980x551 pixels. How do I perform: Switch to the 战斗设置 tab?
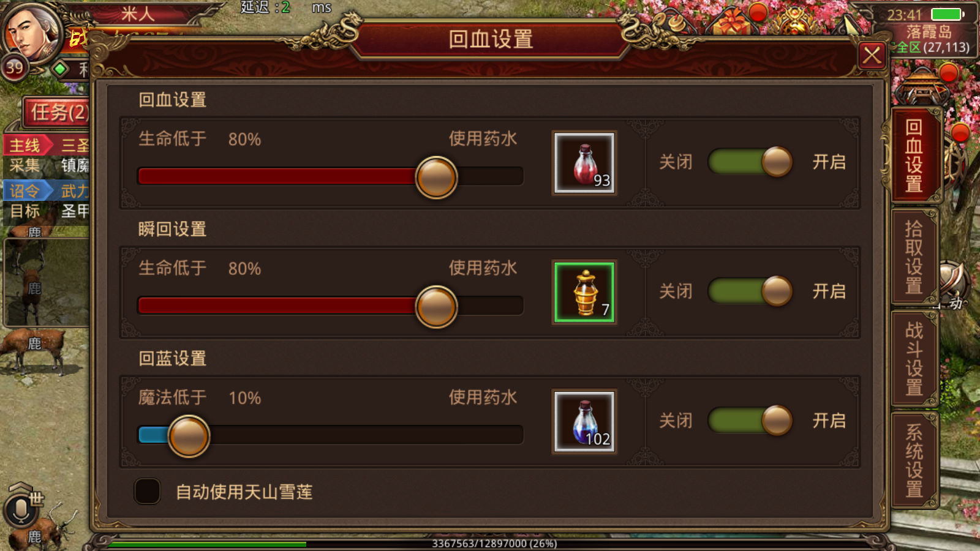point(914,359)
